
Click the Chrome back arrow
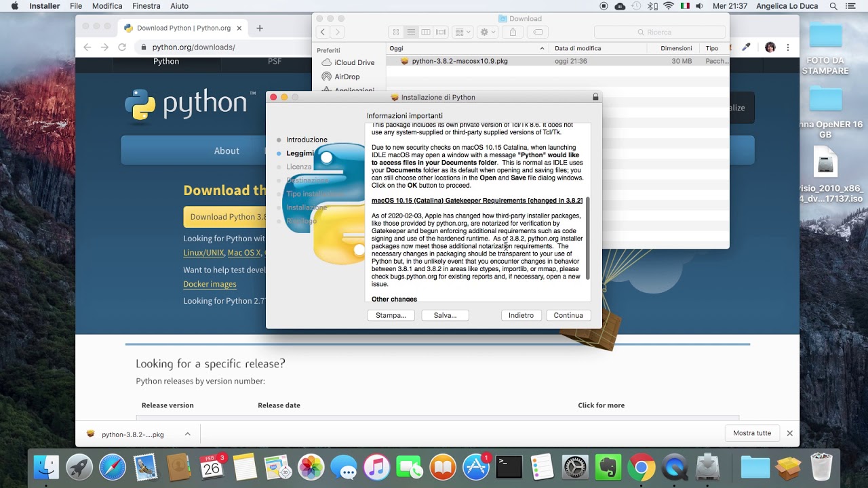click(x=87, y=47)
